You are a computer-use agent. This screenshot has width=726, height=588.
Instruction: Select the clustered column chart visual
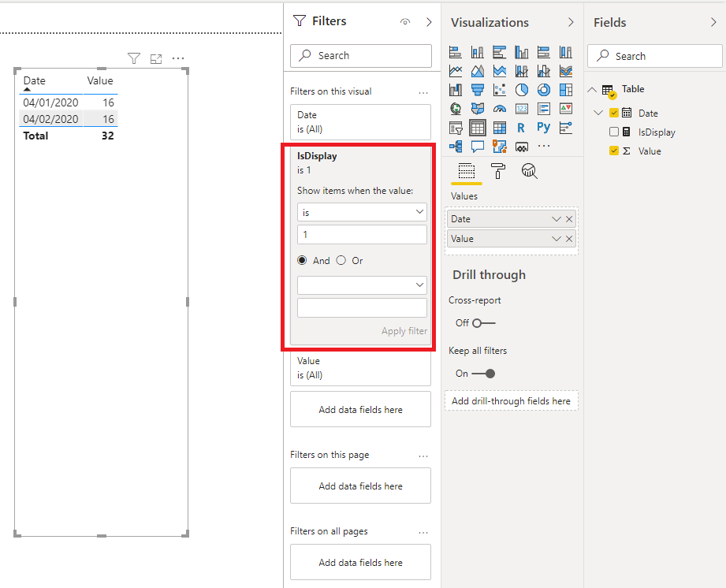(x=522, y=52)
